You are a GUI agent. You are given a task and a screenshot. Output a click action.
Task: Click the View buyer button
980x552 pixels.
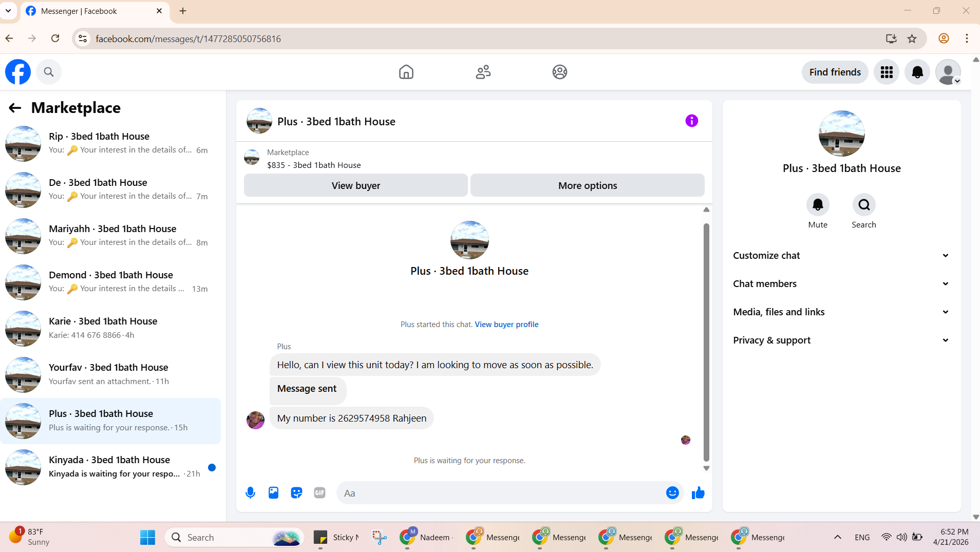click(x=356, y=185)
